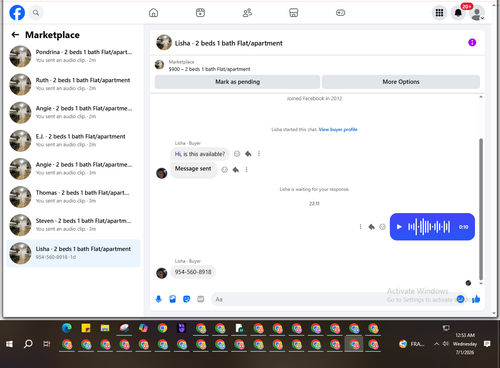Click the audio clip waveform
The width and height of the screenshot is (500, 368).
point(429,227)
